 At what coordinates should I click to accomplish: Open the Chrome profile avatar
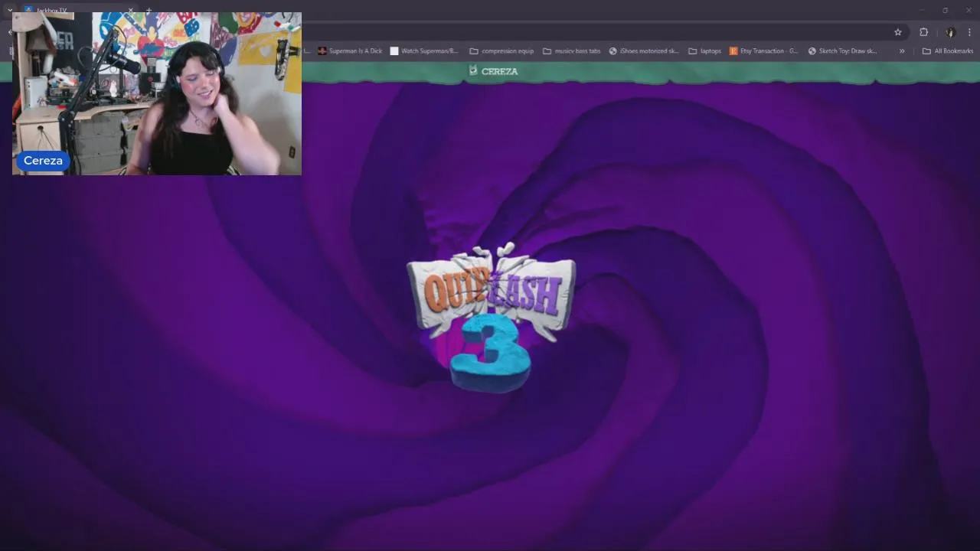tap(951, 32)
